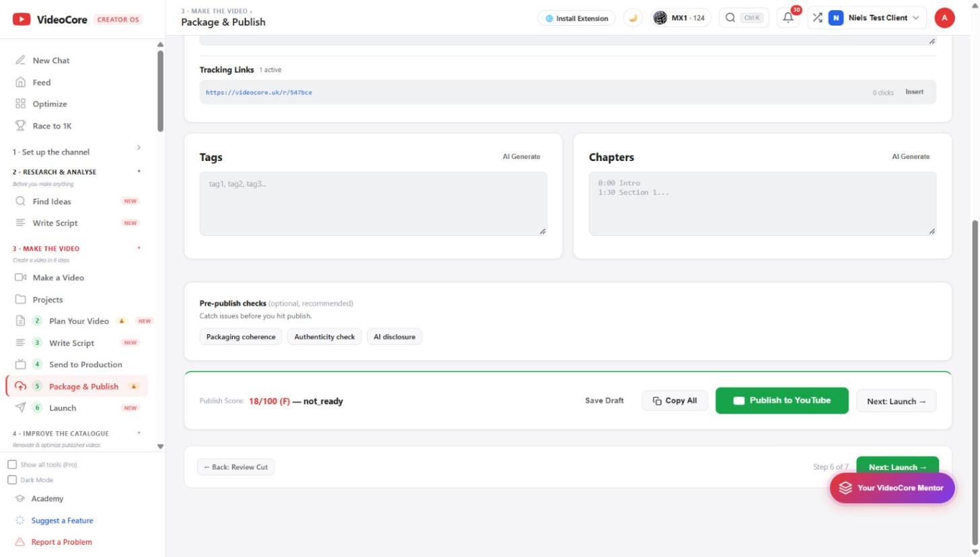Run the AI disclosure check
Image resolution: width=980 pixels, height=557 pixels.
click(394, 337)
